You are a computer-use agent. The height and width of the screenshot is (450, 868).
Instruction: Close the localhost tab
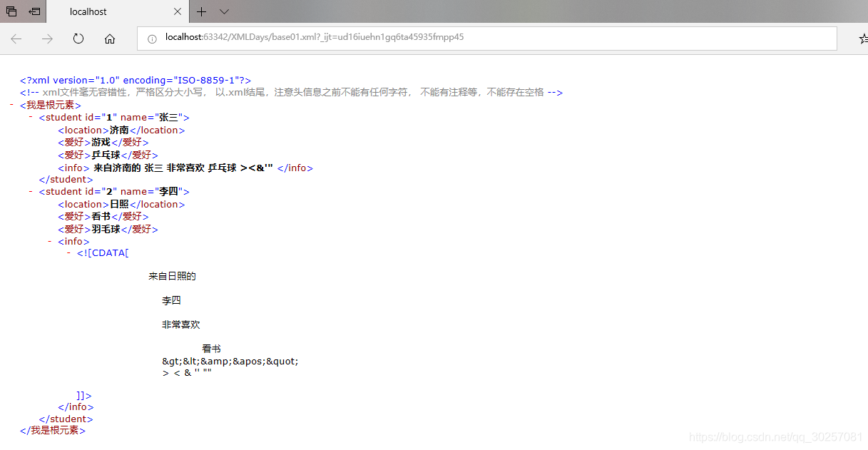(x=178, y=12)
